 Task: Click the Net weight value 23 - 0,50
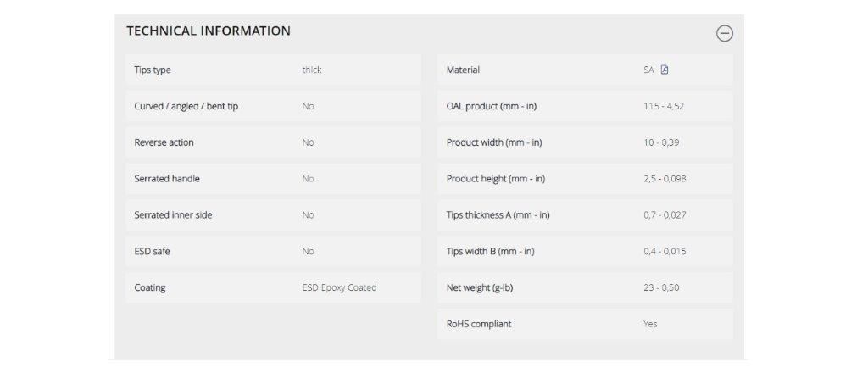(x=661, y=287)
